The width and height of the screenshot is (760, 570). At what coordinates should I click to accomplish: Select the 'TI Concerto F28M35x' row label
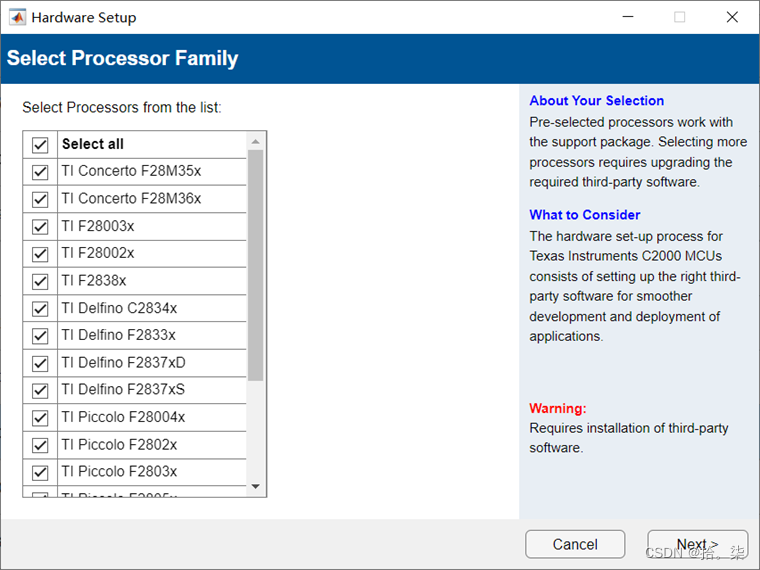(x=131, y=171)
